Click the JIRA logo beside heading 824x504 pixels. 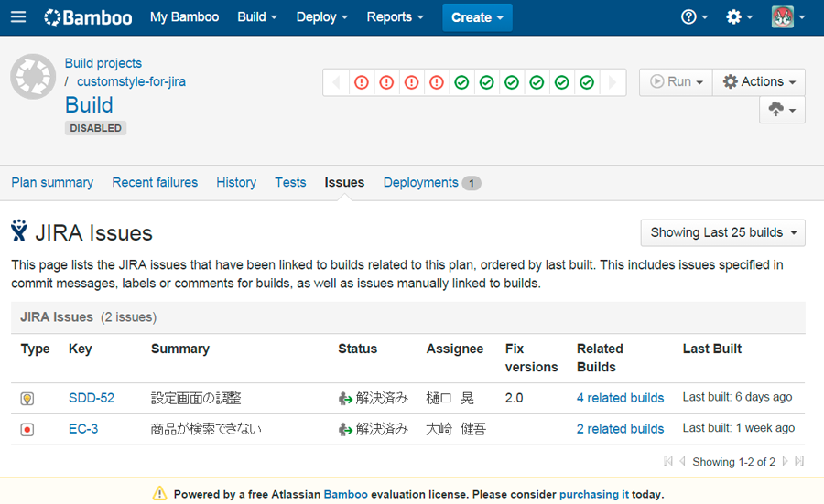click(x=19, y=231)
